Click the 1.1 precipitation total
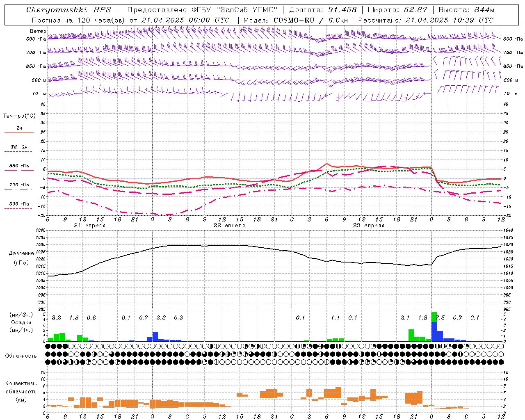The height and width of the screenshot is (420, 525). [336, 318]
